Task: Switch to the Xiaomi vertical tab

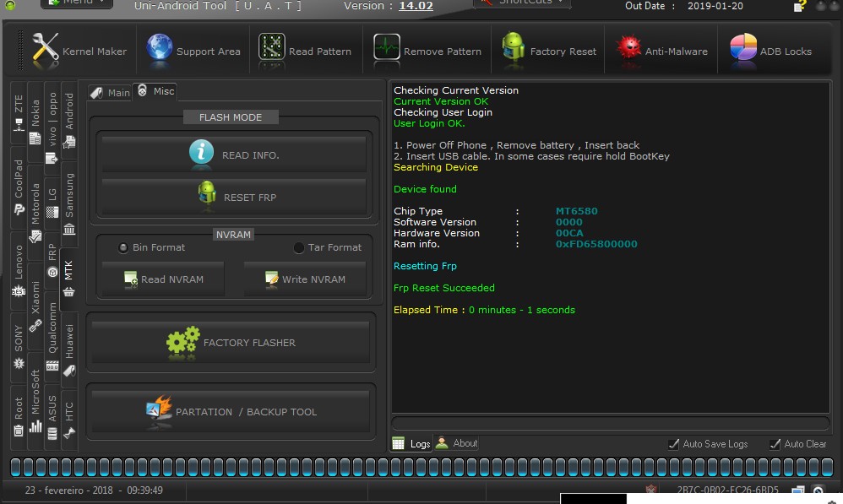Action: pyautogui.click(x=35, y=306)
